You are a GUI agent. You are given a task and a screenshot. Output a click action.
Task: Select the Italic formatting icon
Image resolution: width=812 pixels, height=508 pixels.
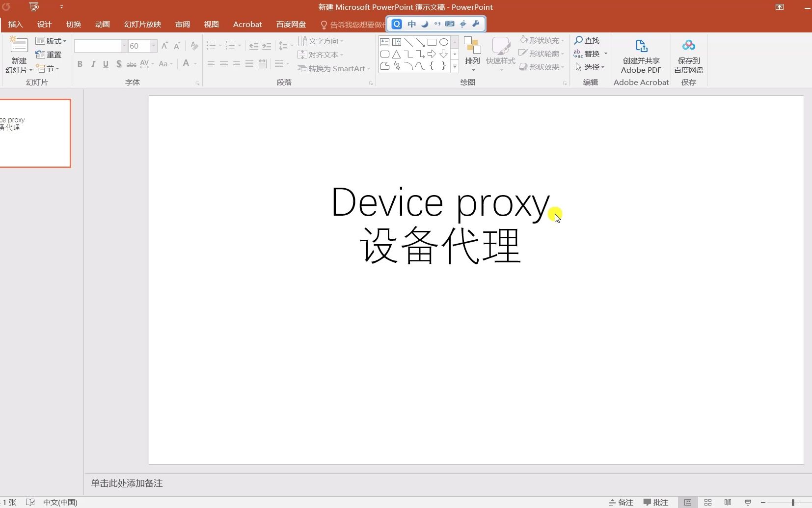(93, 64)
